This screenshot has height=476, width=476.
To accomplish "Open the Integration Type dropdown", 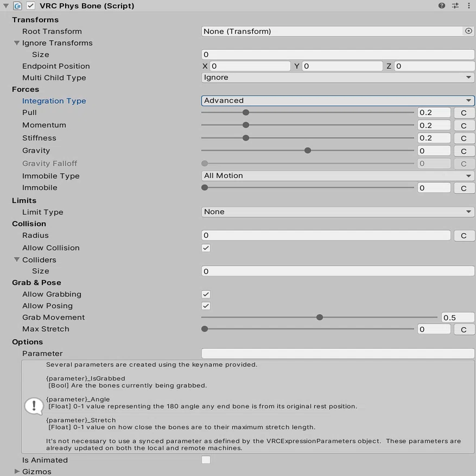I will [338, 100].
